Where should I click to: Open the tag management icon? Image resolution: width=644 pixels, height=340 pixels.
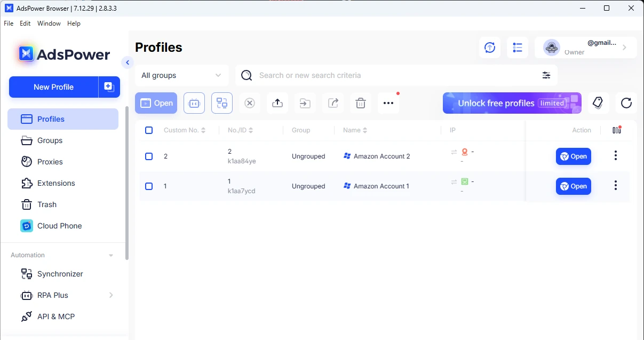tap(598, 103)
